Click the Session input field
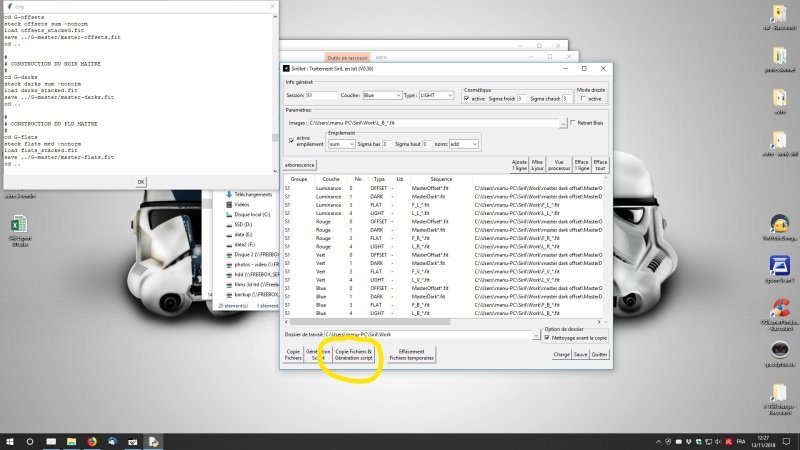 [x=322, y=95]
